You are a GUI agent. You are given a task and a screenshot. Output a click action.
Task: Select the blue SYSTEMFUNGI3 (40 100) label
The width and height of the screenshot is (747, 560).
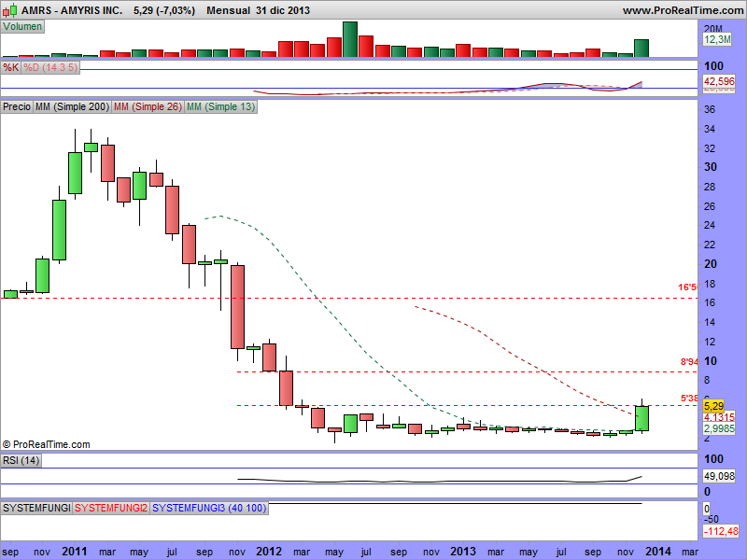pos(208,508)
